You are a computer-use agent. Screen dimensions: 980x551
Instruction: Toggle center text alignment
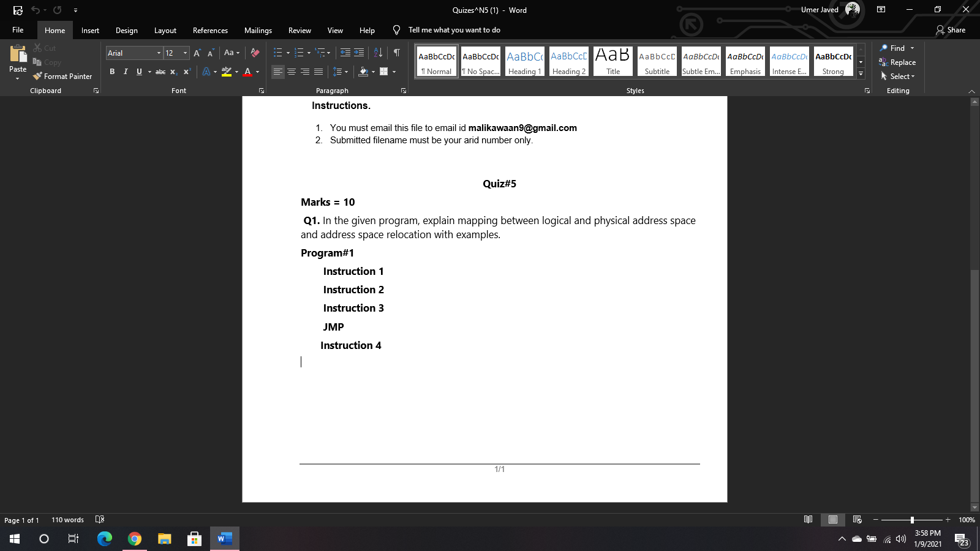[292, 72]
